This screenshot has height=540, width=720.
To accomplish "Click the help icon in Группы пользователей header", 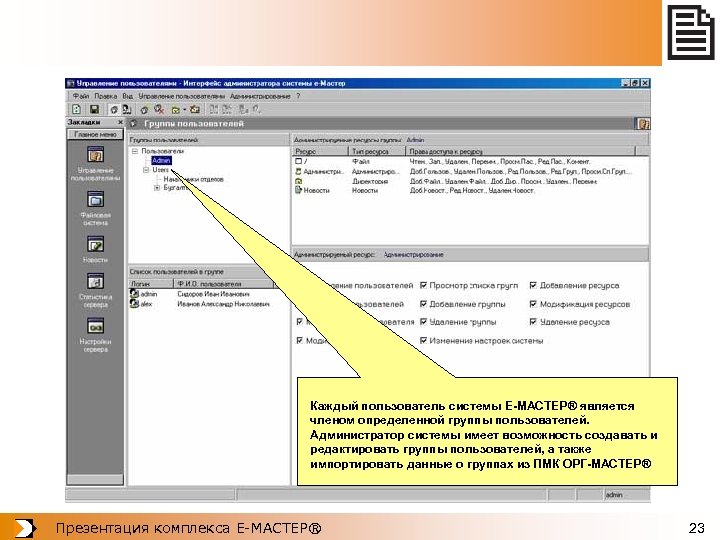I will [x=643, y=124].
